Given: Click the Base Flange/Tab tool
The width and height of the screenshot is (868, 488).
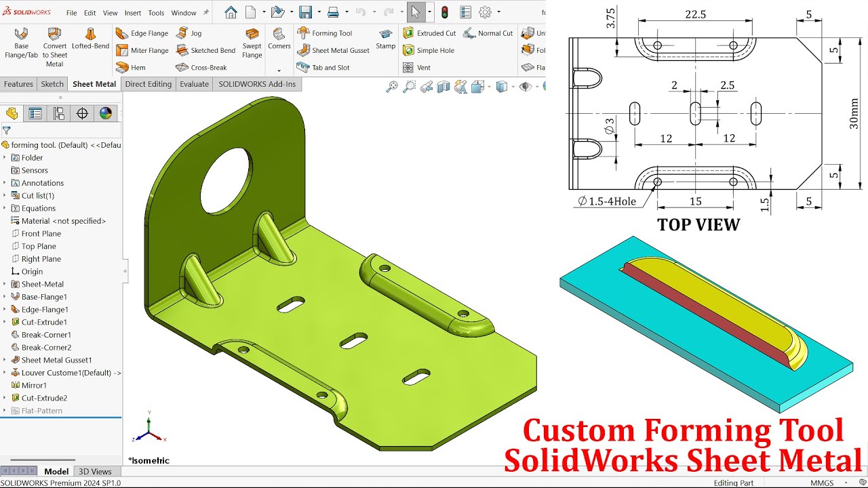Looking at the screenshot, I should click(21, 43).
